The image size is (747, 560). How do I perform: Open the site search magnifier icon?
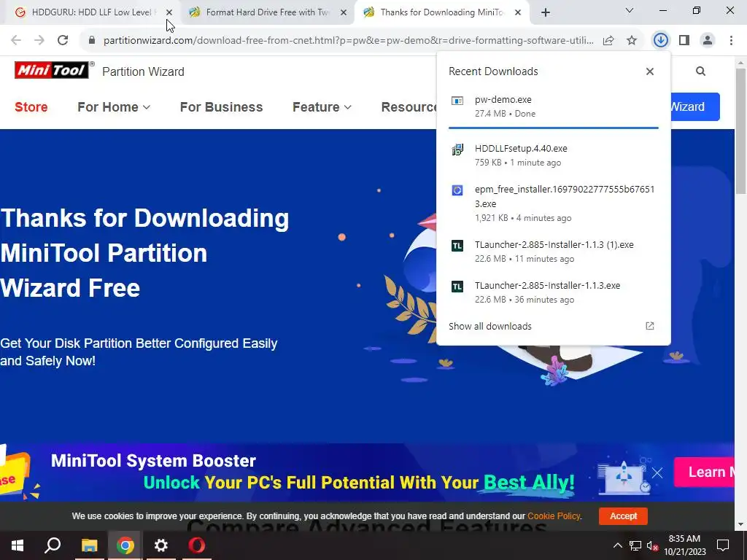pyautogui.click(x=700, y=71)
